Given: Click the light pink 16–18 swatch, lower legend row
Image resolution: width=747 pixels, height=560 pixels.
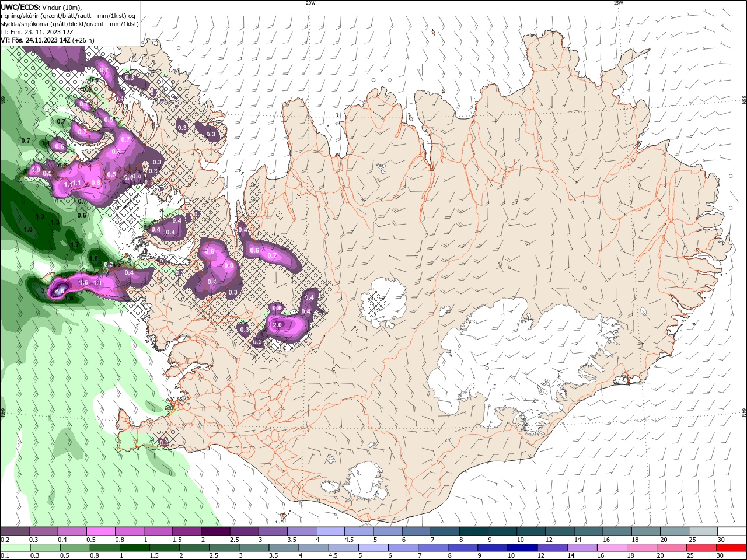Looking at the screenshot, I should 612,548.
